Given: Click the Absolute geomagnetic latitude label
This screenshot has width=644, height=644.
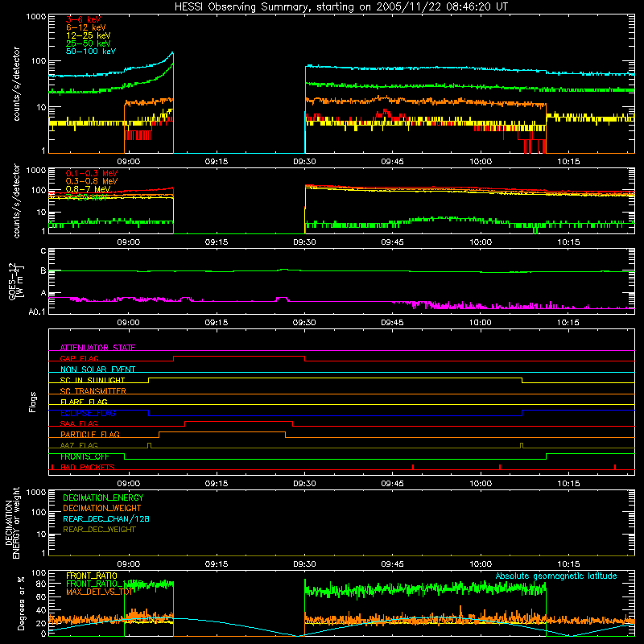Looking at the screenshot, I should pyautogui.click(x=556, y=576).
